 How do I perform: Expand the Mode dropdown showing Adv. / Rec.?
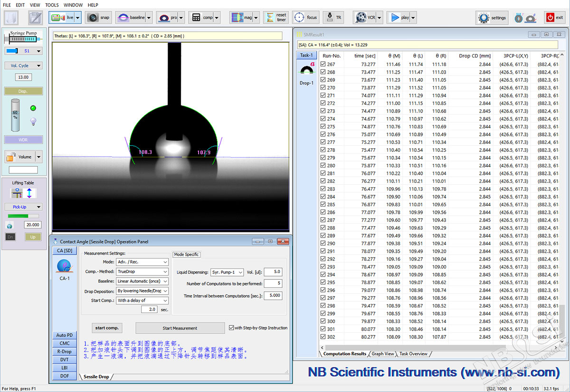[x=142, y=262]
